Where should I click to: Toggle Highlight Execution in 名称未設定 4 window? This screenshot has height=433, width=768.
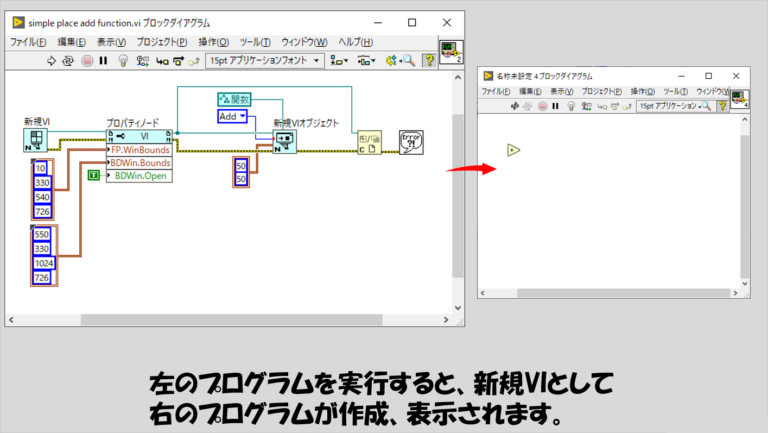coord(571,106)
